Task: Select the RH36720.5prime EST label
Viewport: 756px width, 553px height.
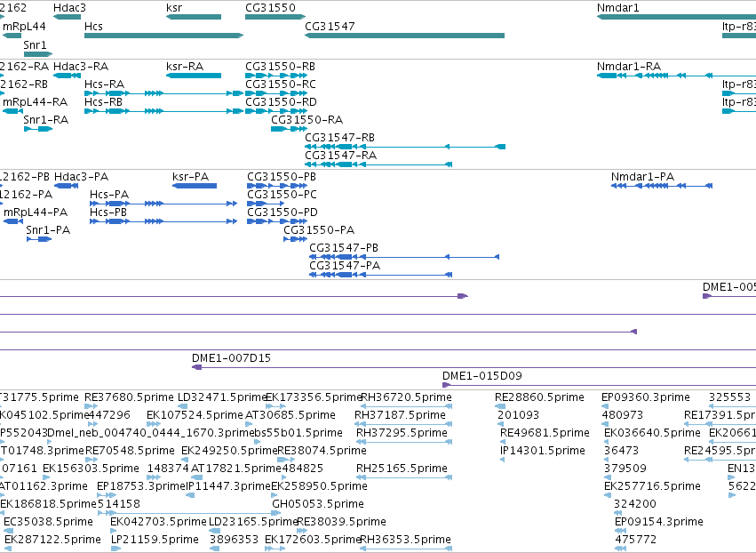Action: (x=406, y=397)
